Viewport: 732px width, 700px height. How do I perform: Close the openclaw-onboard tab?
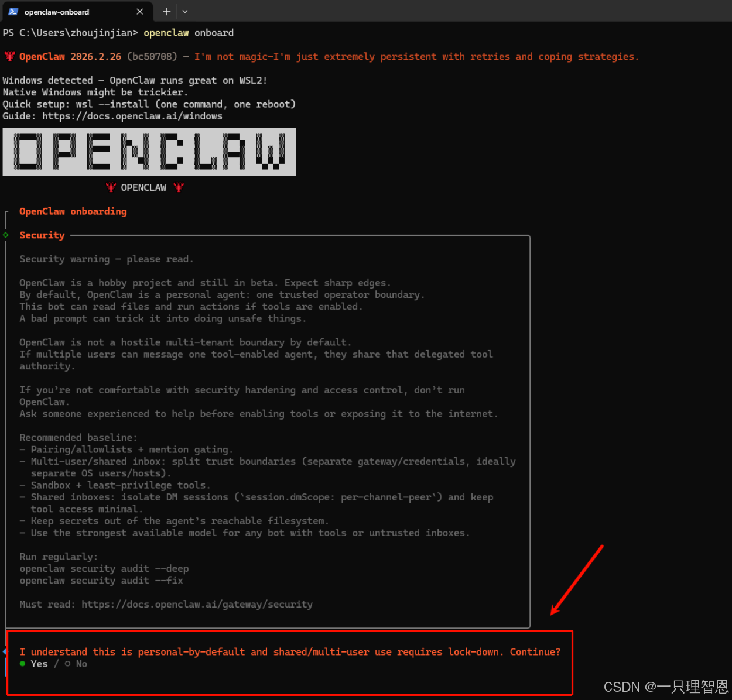click(139, 12)
